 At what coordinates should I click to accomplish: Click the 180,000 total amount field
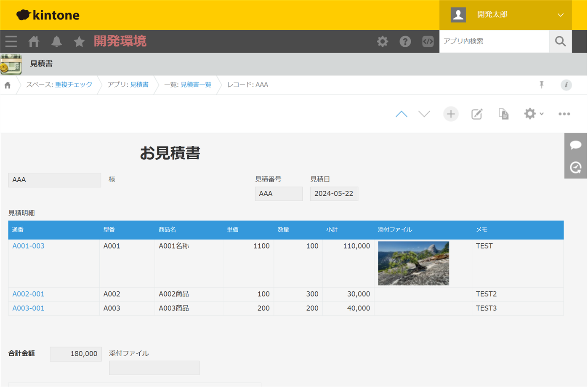click(76, 354)
